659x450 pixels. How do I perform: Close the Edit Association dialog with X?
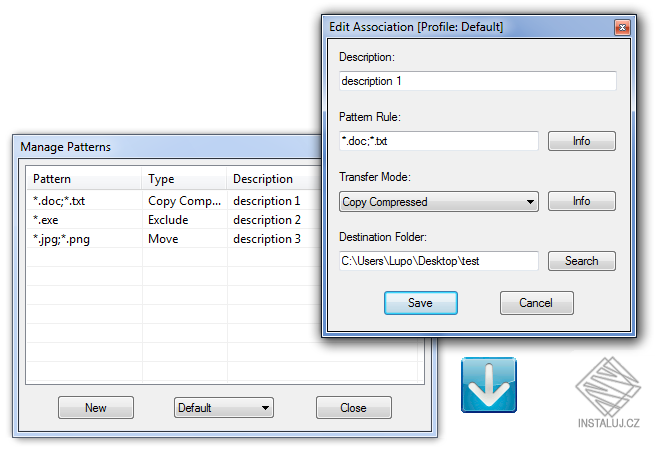(x=622, y=28)
